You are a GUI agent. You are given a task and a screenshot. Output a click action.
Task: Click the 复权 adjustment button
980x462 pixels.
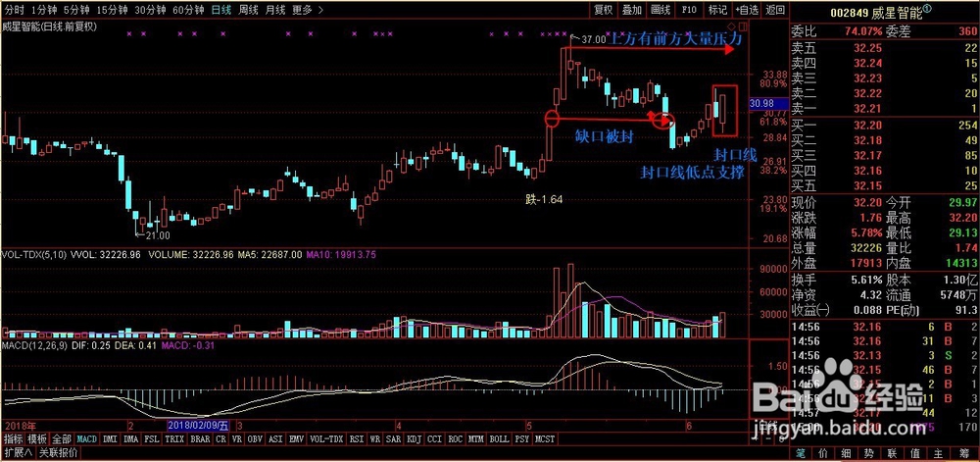604,10
